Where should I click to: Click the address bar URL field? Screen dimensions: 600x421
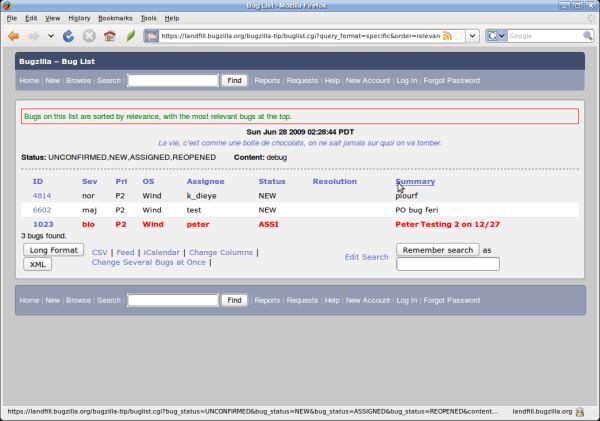pyautogui.click(x=300, y=36)
